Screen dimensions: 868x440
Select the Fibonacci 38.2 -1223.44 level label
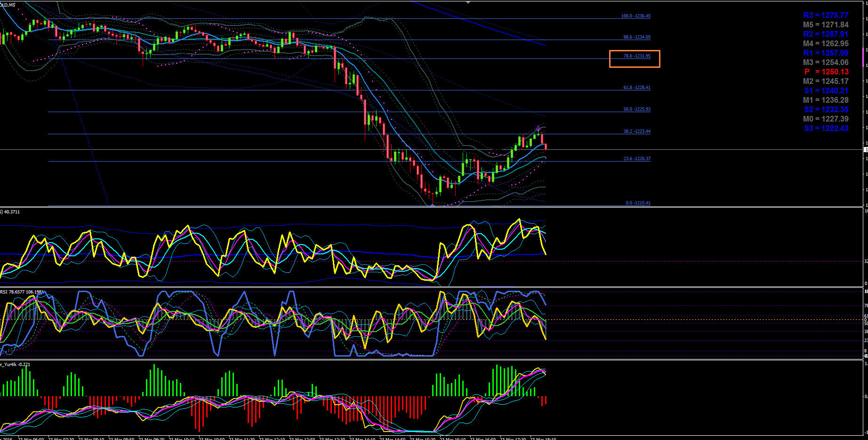pyautogui.click(x=637, y=131)
